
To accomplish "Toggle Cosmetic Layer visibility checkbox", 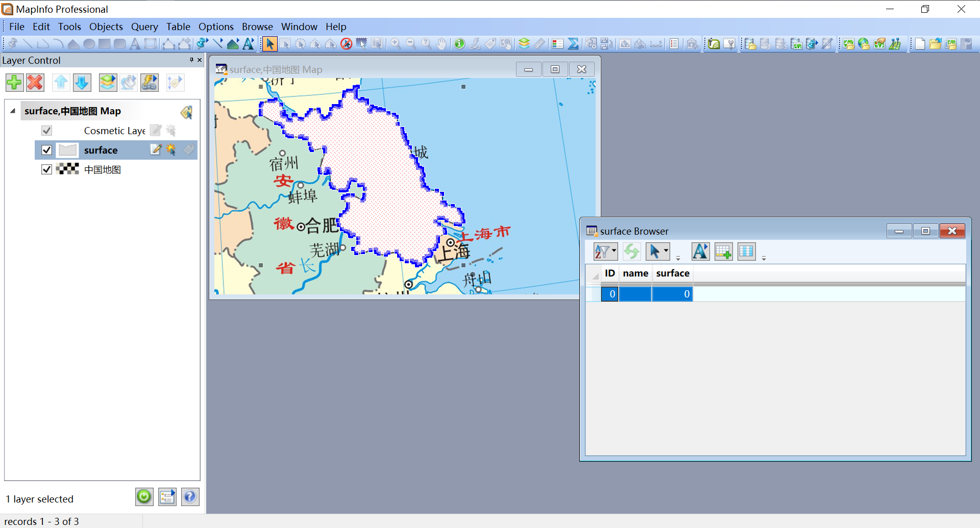I will click(46, 131).
